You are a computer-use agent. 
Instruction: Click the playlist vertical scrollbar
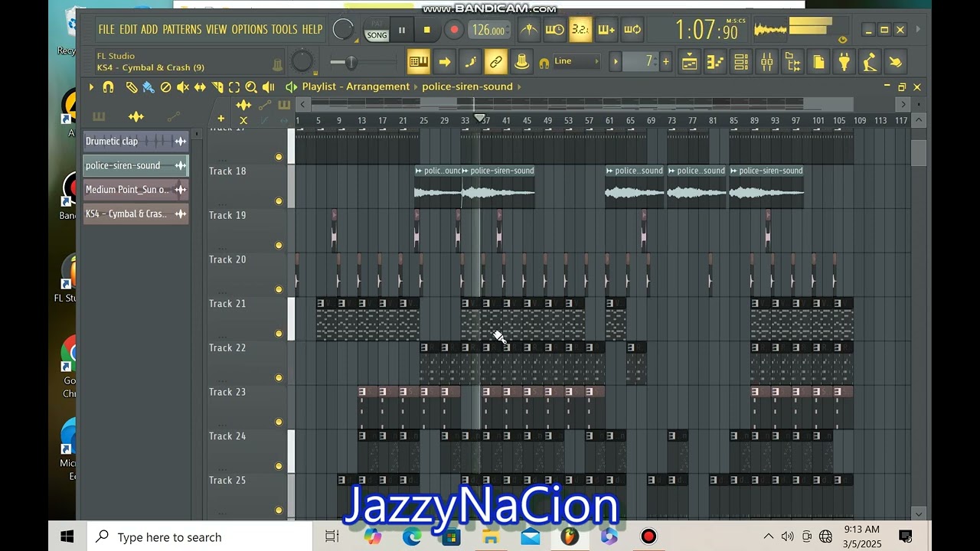pos(919,153)
